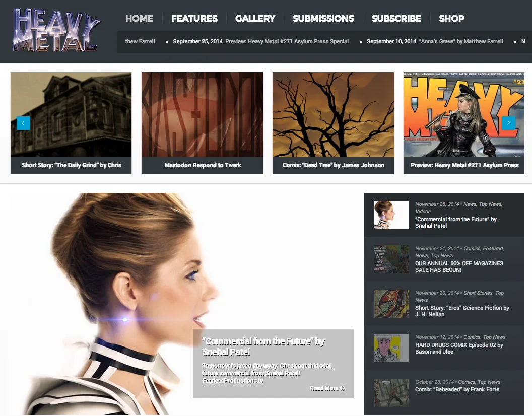The width and height of the screenshot is (532, 416).
Task: Open featured headline "Commercial from the Future"
Action: 263,346
